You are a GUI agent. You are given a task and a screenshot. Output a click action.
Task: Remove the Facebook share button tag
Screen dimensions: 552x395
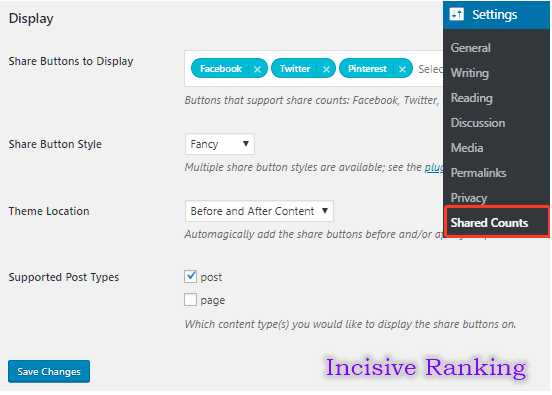coord(257,69)
